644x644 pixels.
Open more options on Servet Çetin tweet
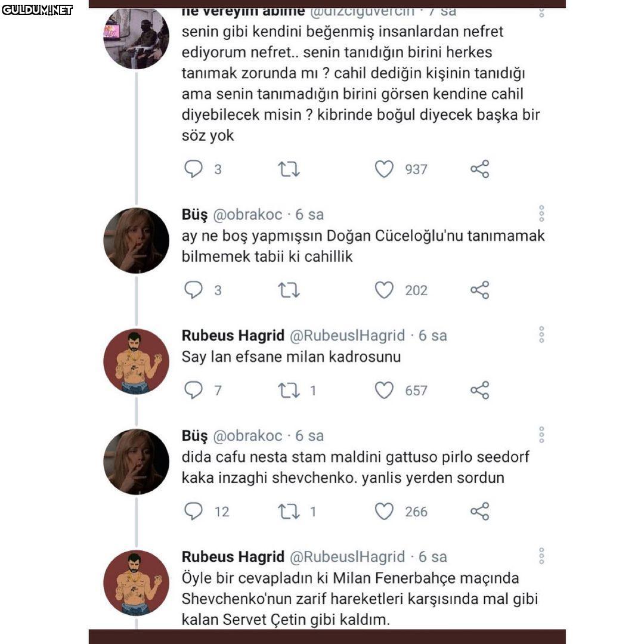(x=541, y=556)
